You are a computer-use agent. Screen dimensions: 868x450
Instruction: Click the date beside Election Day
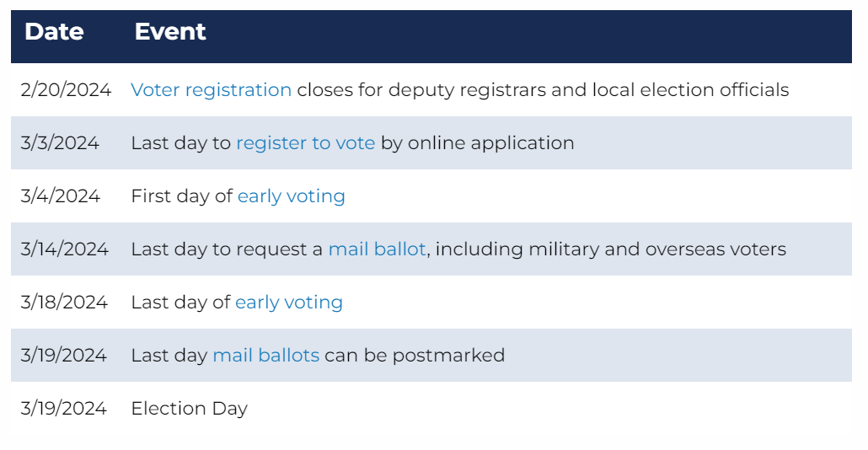coord(64,409)
